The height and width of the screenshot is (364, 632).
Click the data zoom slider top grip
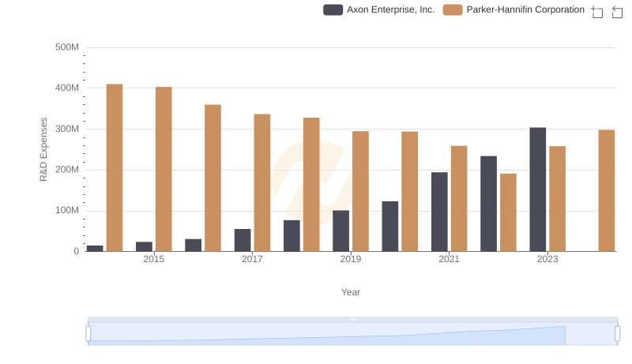click(x=352, y=319)
